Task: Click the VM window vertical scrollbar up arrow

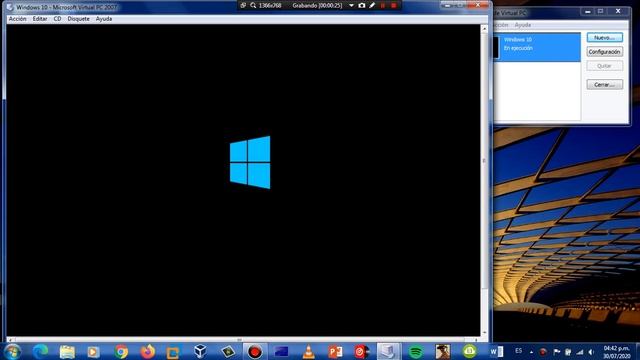Action: coord(484,29)
